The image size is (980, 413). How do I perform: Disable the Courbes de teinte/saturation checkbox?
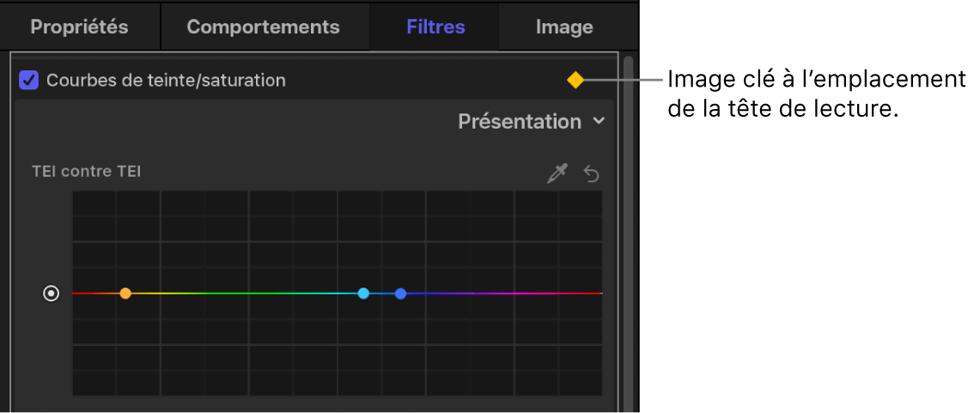29,81
